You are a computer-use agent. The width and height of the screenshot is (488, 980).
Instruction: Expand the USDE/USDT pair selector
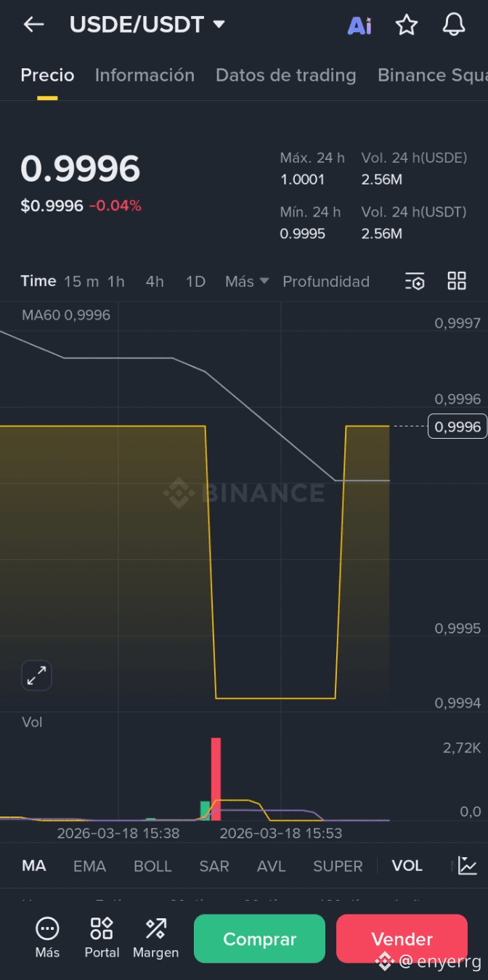coord(147,25)
